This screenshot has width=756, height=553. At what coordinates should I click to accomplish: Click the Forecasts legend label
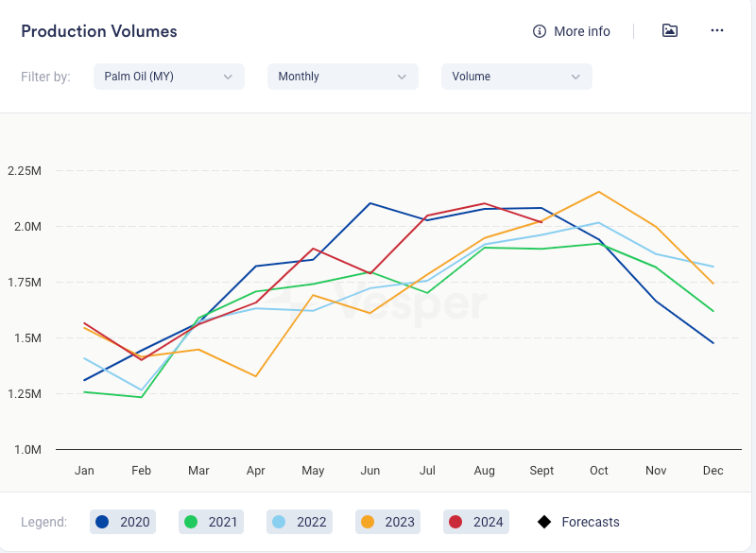click(591, 522)
